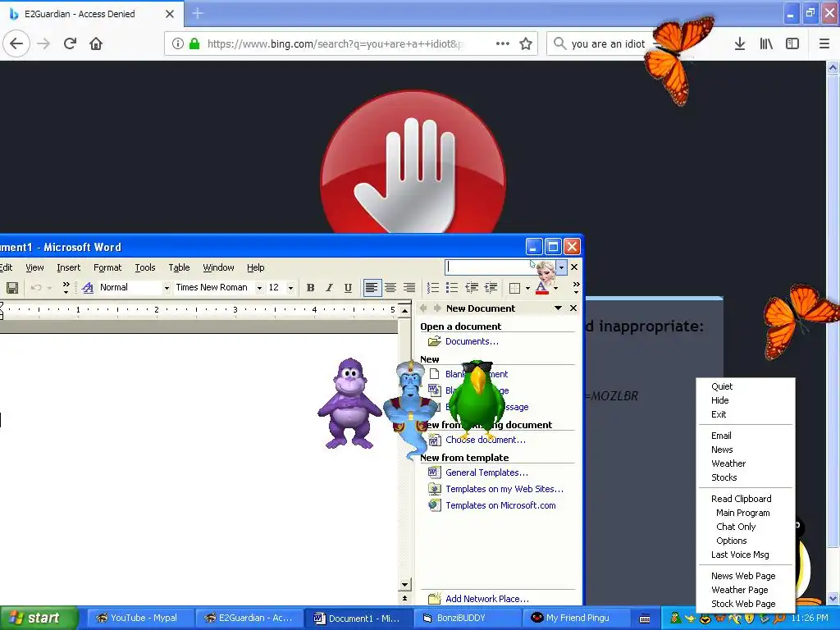Viewport: 840px width, 630px height.
Task: Bookmark this page with the star icon
Action: [x=526, y=44]
